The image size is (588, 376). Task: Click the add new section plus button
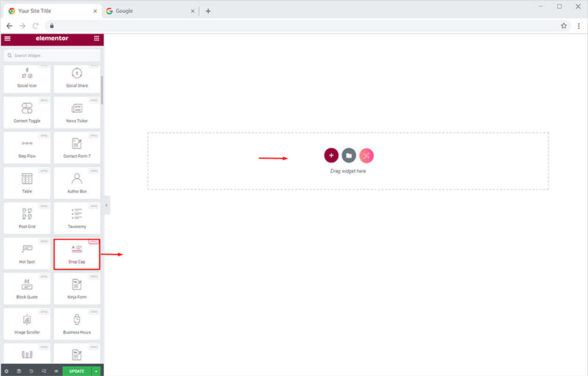click(331, 156)
